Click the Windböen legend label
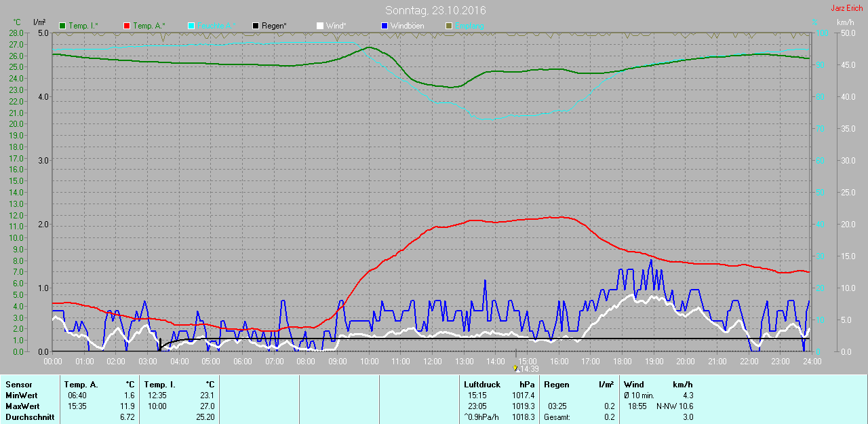 [x=408, y=26]
